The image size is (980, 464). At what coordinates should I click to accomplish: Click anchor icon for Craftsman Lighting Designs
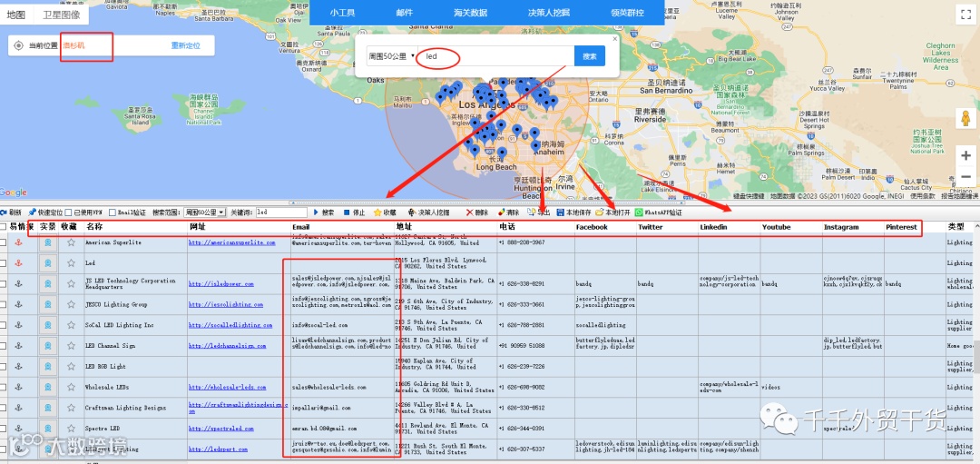click(x=18, y=408)
